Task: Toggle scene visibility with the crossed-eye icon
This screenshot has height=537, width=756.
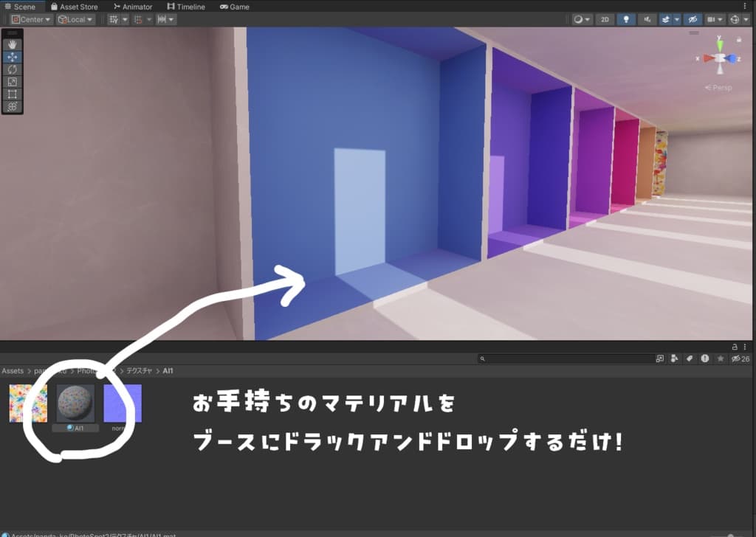Action: click(x=693, y=19)
